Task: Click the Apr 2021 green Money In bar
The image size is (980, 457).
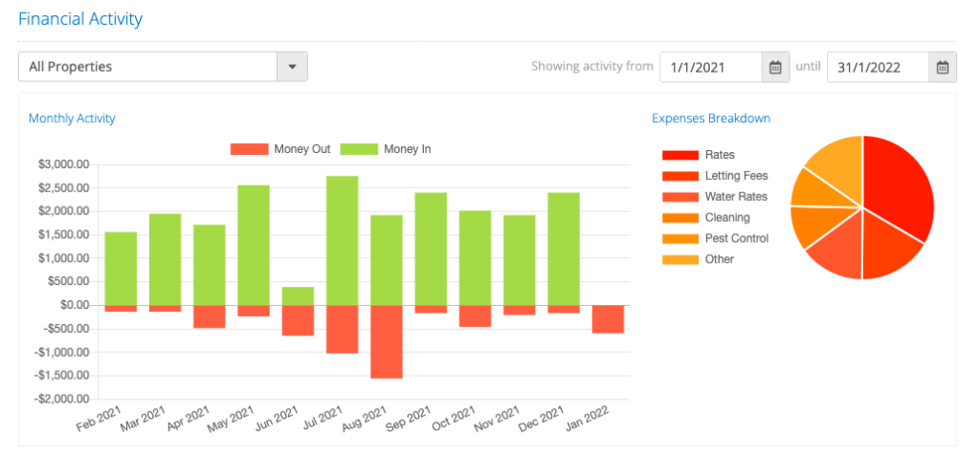Action: [x=210, y=265]
